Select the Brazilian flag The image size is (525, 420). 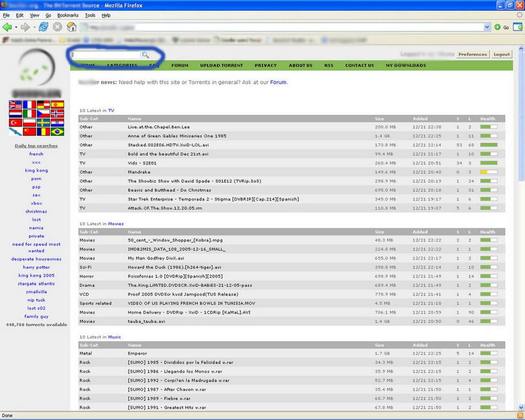coord(57,132)
